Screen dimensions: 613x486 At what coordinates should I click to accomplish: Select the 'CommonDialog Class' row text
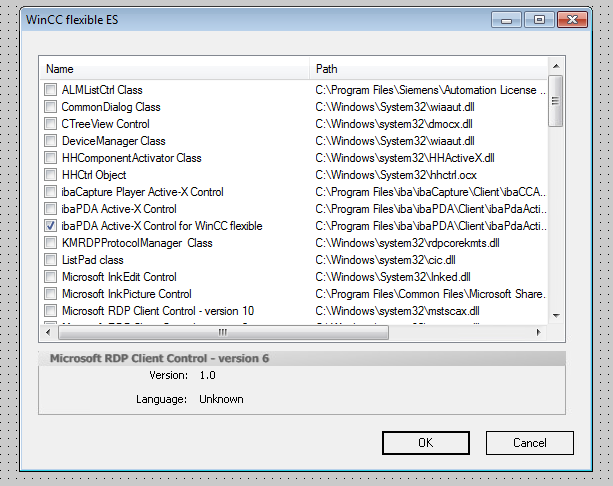tap(111, 107)
